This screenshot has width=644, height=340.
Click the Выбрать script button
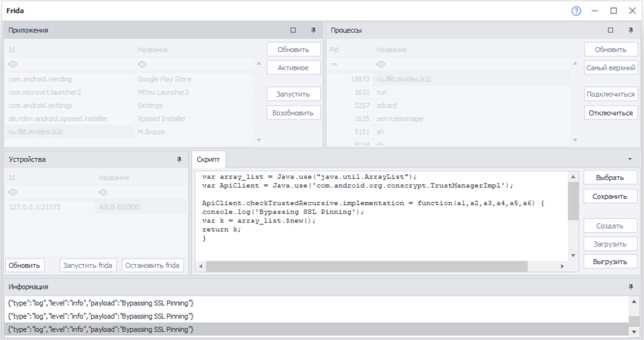(610, 178)
